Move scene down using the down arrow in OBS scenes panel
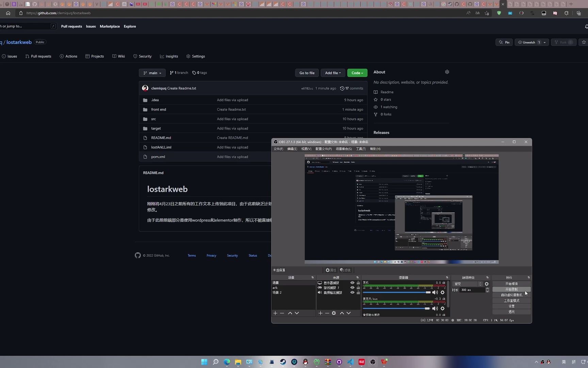This screenshot has width=588, height=368. (297, 313)
